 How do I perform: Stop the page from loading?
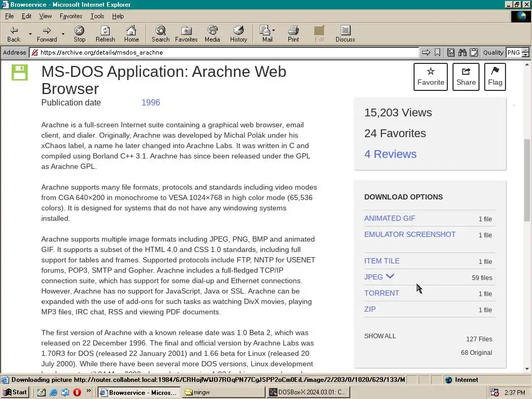pos(79,34)
